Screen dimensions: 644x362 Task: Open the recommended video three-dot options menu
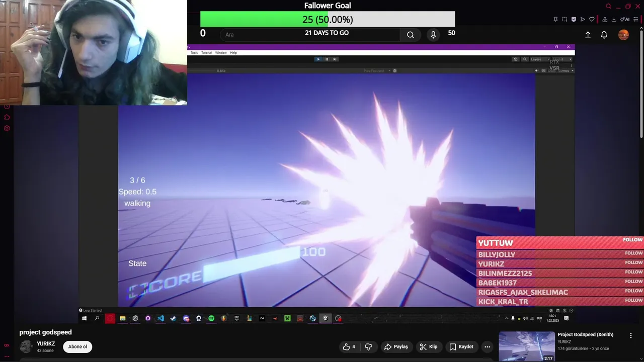tap(630, 335)
